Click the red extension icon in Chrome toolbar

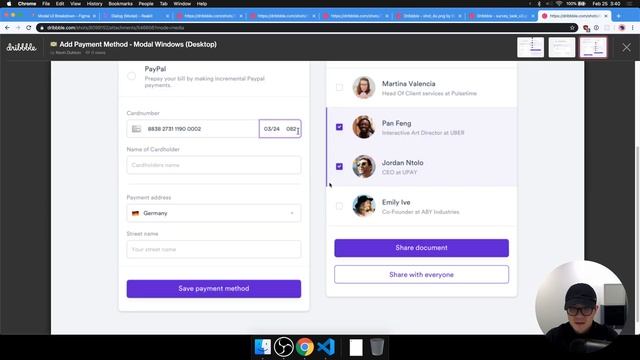pyautogui.click(x=586, y=28)
